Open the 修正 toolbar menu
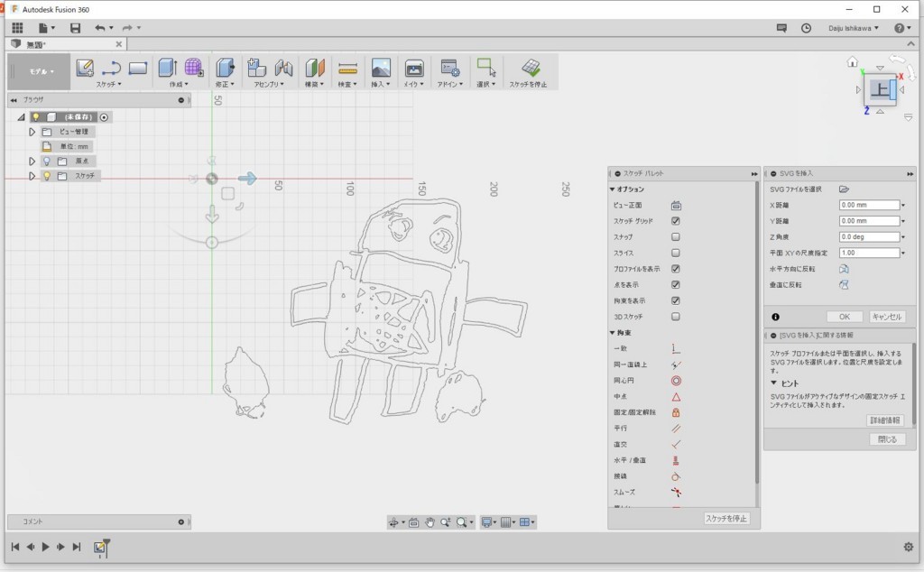Image resolution: width=924 pixels, height=572 pixels. [225, 84]
